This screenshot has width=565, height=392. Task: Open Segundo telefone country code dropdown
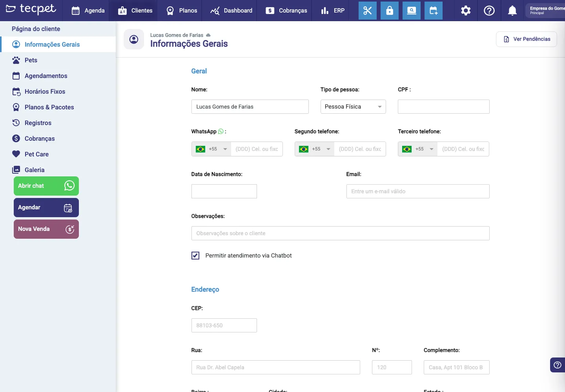click(315, 149)
